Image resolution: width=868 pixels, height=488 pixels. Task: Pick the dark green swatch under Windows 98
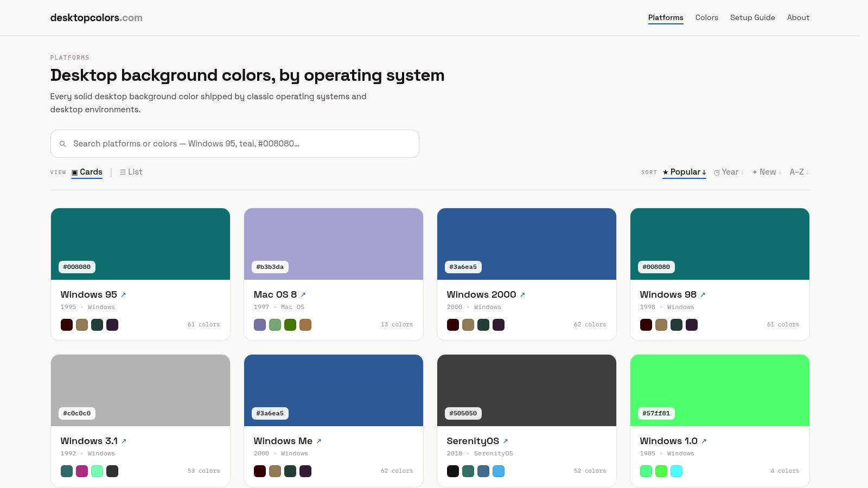(x=676, y=325)
